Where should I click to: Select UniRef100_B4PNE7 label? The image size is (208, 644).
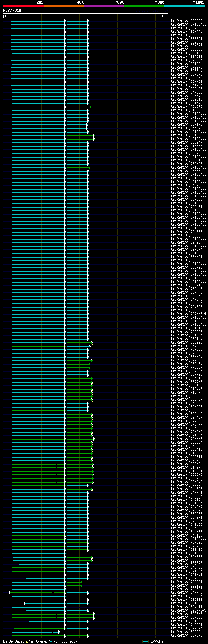click(187, 521)
